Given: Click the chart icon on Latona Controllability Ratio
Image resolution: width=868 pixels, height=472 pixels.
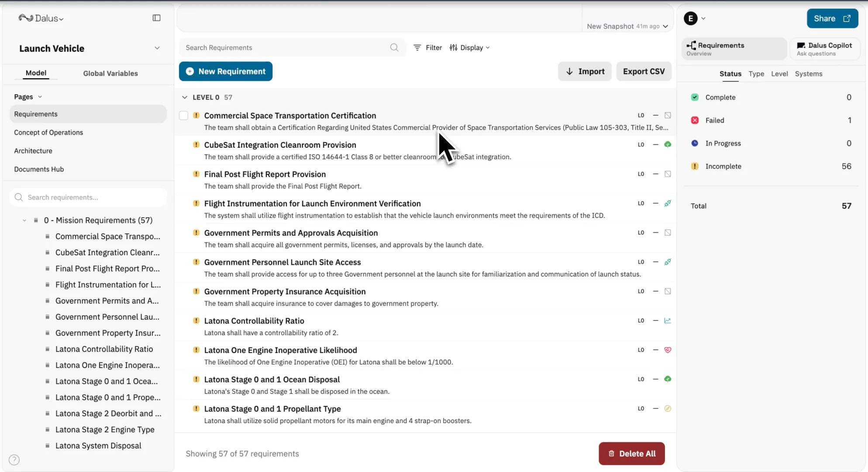Looking at the screenshot, I should (x=667, y=321).
